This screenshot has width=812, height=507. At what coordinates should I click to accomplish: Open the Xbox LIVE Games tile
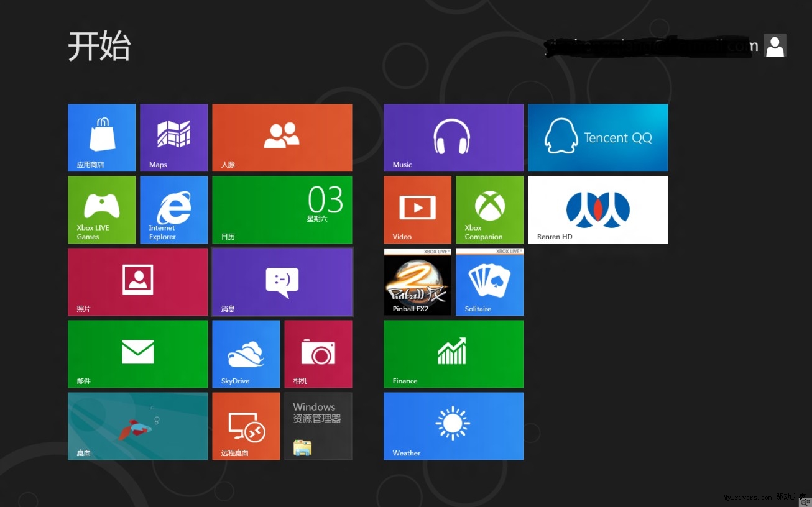click(102, 210)
